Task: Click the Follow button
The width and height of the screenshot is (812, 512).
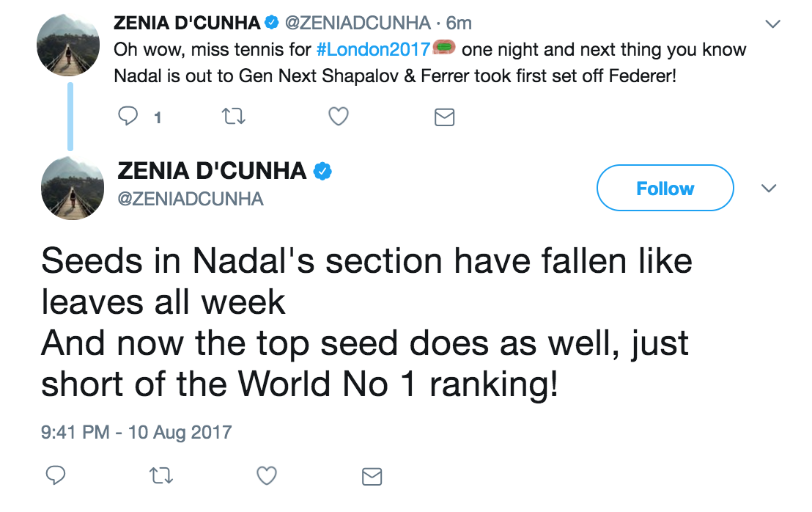Action: (x=665, y=189)
